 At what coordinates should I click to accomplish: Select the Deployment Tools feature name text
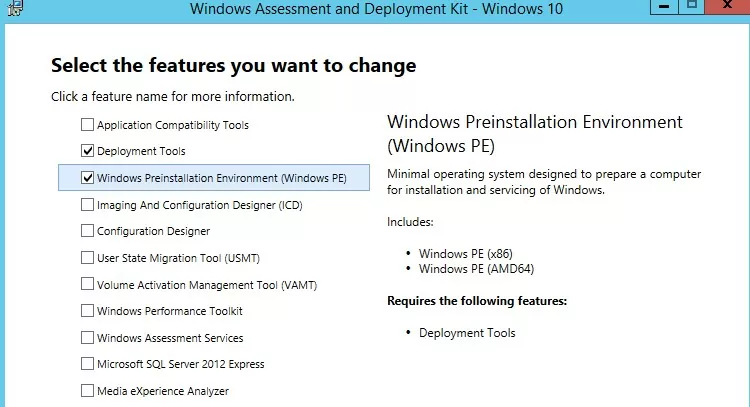pyautogui.click(x=141, y=152)
